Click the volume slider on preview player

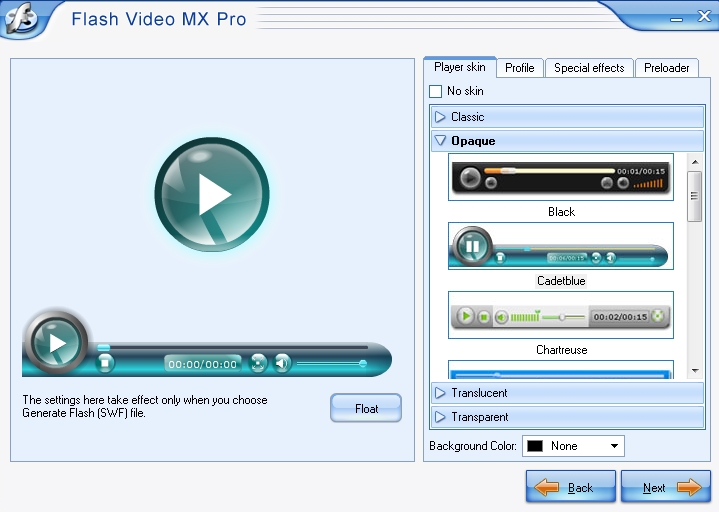330,363
